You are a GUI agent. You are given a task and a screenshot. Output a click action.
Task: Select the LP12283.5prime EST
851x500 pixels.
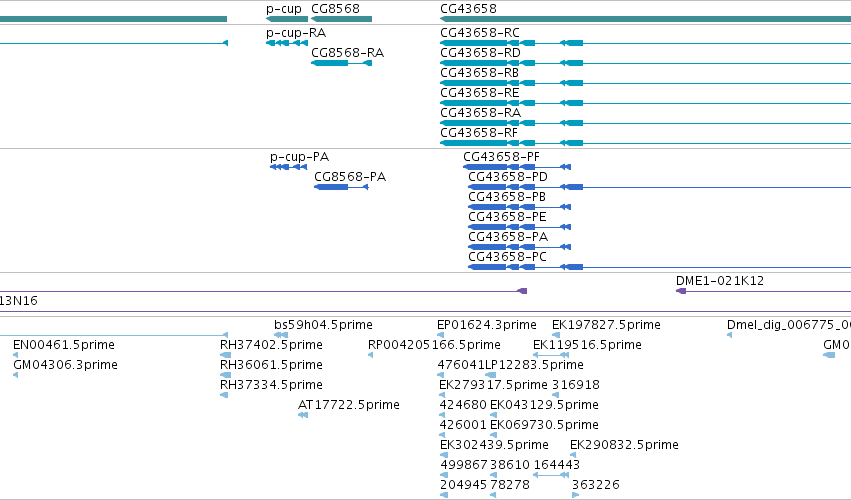pos(534,365)
